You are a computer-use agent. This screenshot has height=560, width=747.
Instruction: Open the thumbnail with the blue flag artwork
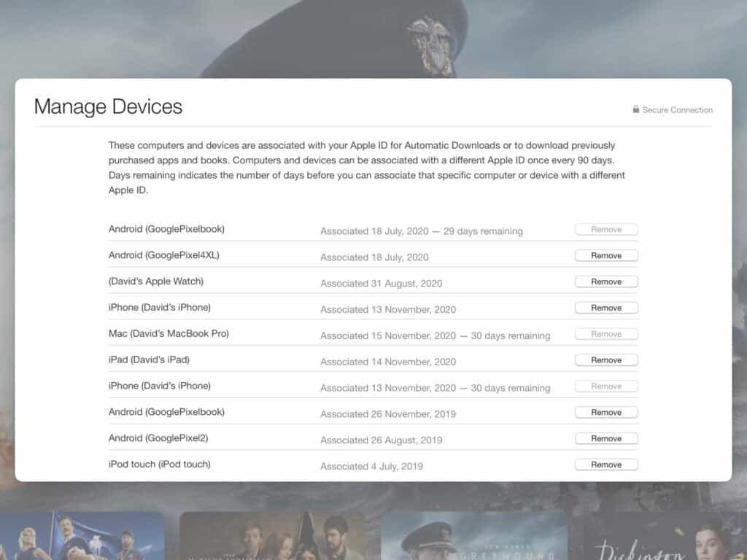82,536
